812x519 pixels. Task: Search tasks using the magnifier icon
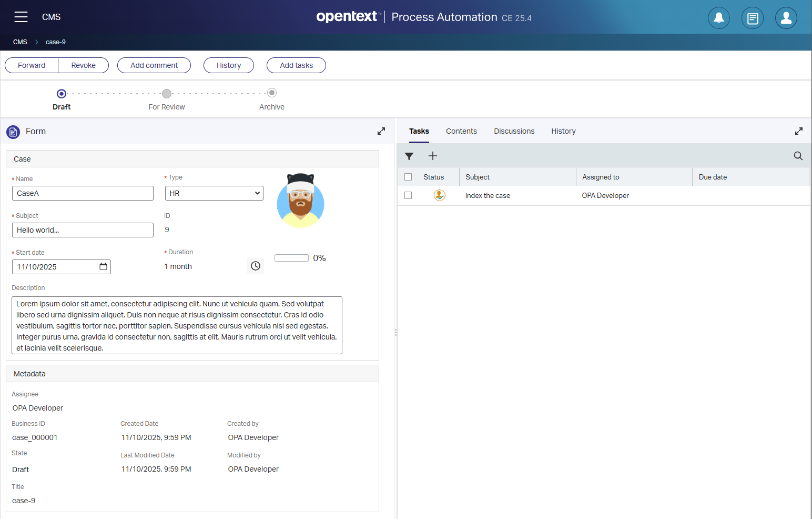[798, 156]
